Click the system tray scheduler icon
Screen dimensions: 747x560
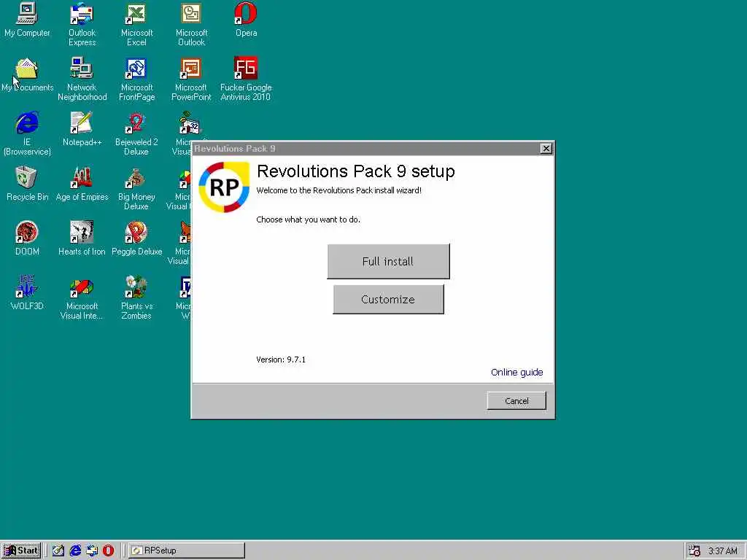point(694,551)
